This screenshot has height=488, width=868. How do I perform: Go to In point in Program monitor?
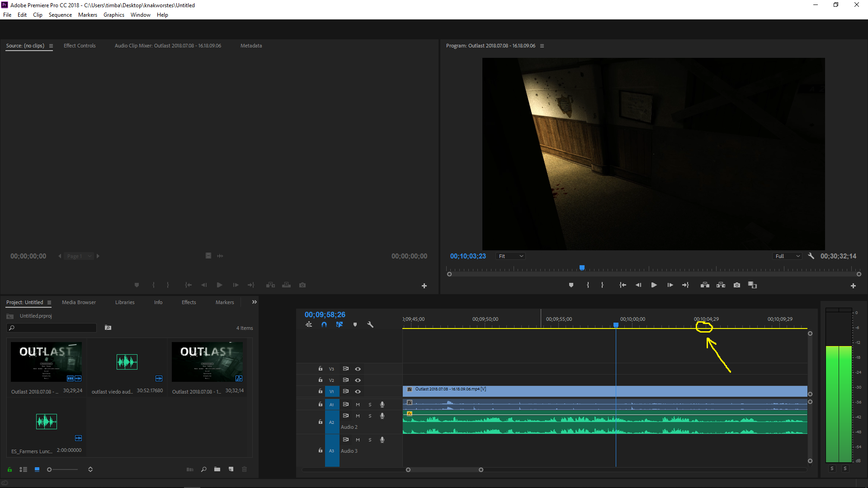point(623,285)
